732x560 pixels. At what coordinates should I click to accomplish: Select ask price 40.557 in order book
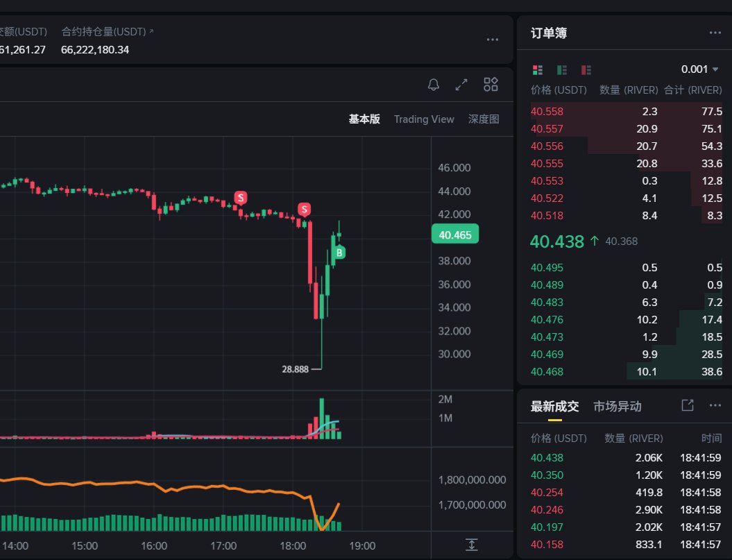point(547,129)
